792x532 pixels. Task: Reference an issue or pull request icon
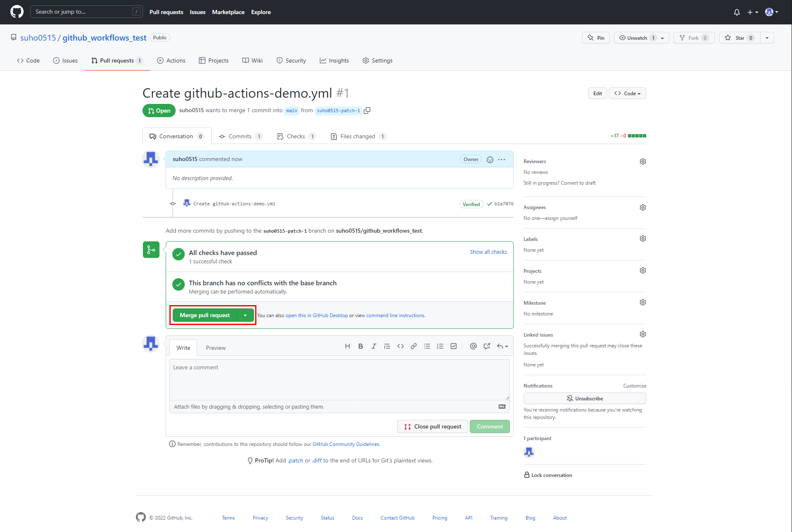click(487, 346)
